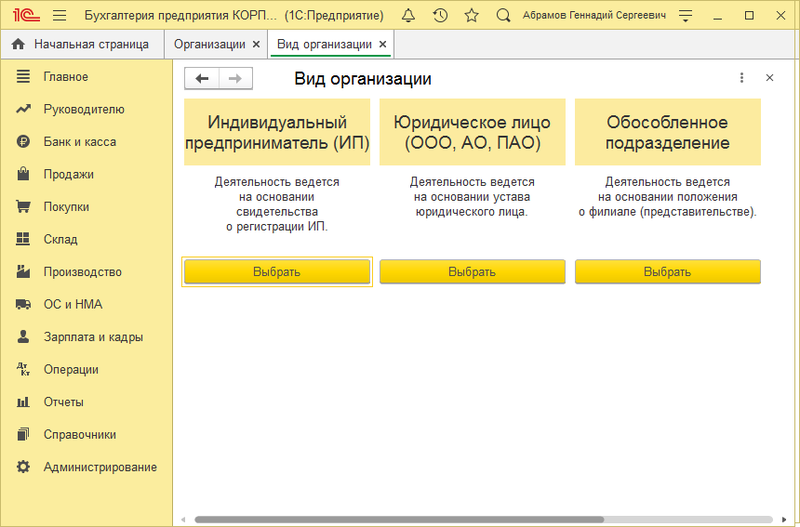Open the service settings dropdown in title bar
The height and width of the screenshot is (527, 800).
[x=685, y=16]
